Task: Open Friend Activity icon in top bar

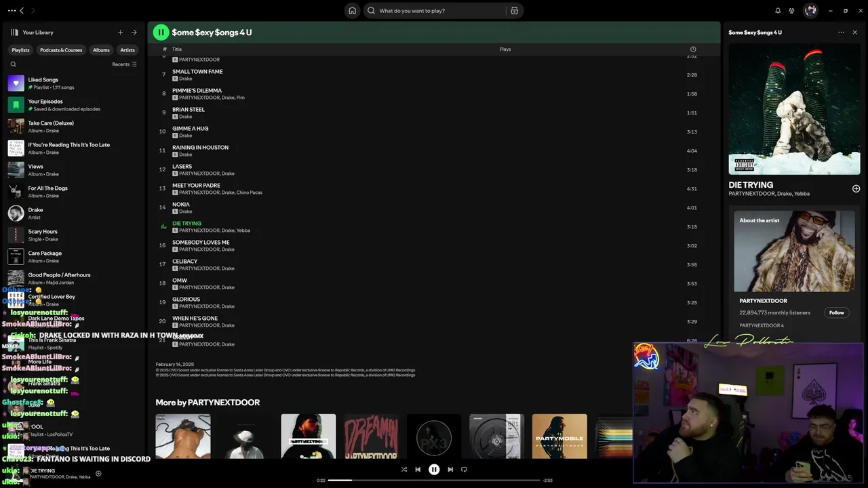Action: tap(791, 10)
